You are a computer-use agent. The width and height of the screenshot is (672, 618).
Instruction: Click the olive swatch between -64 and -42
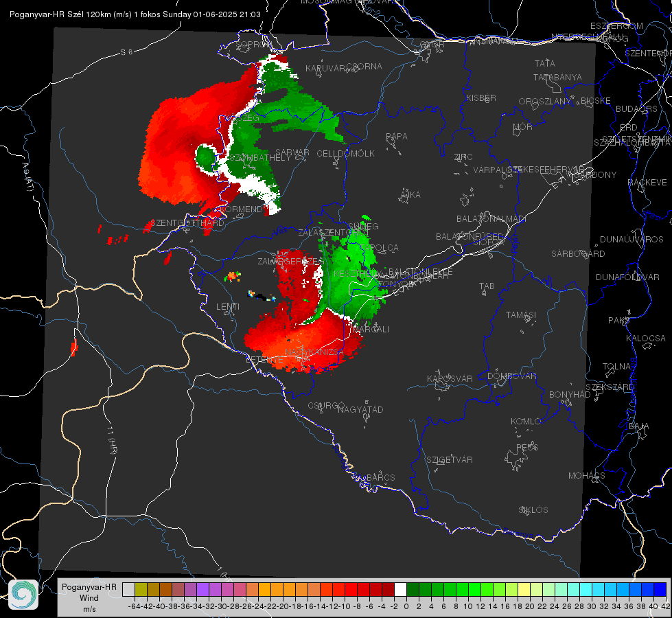141,590
